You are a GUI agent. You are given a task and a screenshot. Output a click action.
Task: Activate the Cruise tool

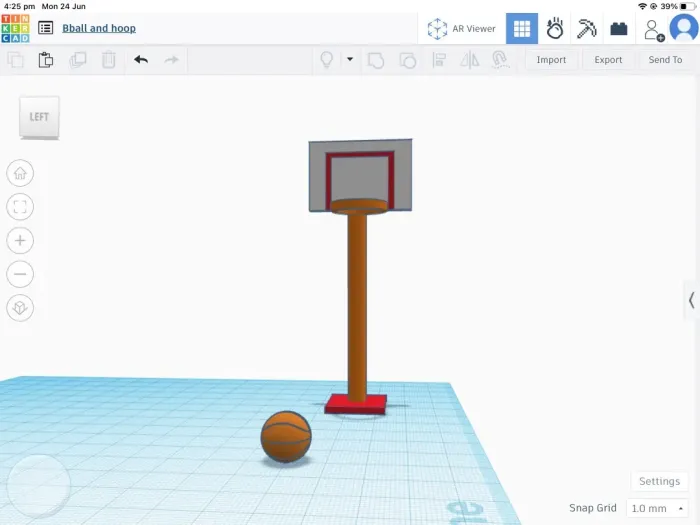point(500,59)
